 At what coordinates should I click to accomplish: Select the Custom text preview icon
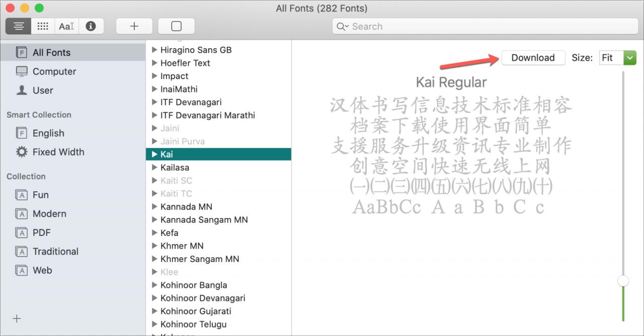point(66,26)
